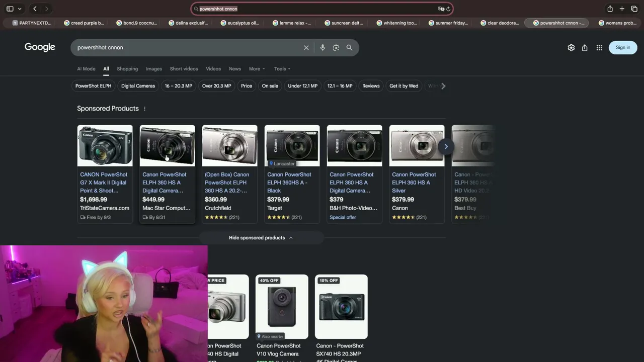Viewport: 644px width, 362px height.
Task: Open the PowerShot G7 X Mark II thumbnail
Action: pos(105,145)
